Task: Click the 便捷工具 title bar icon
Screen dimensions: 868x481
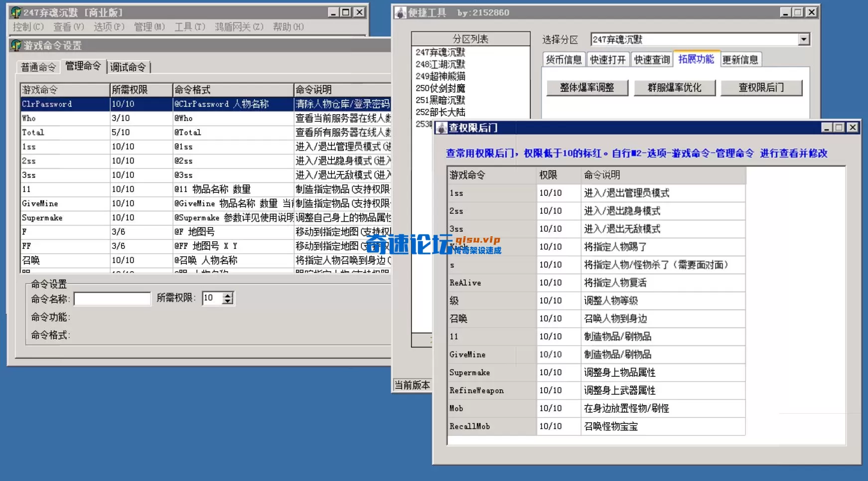Action: pos(400,12)
